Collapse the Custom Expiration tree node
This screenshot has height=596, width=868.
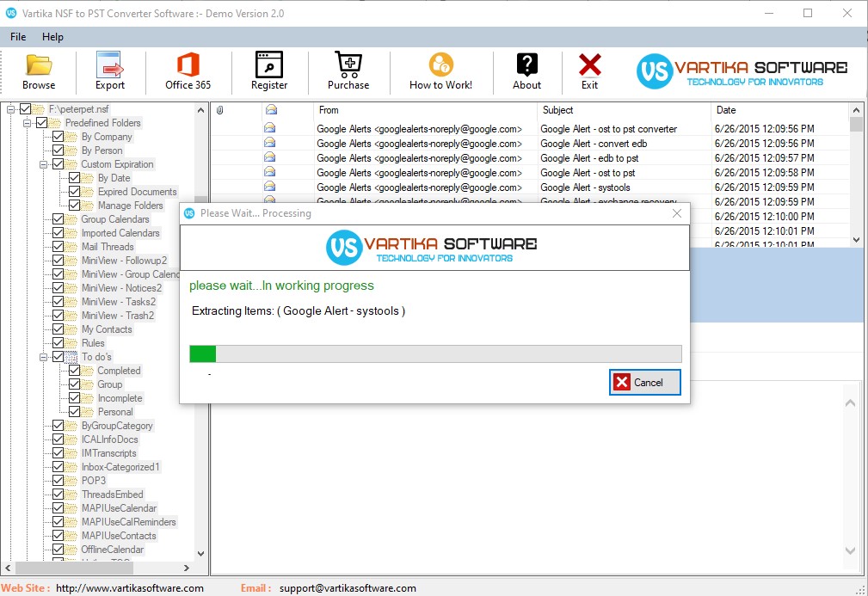point(43,164)
